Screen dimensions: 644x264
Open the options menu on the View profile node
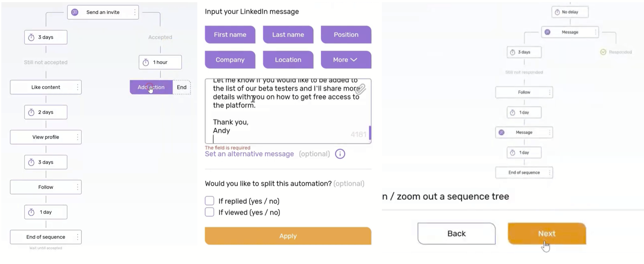tap(78, 137)
